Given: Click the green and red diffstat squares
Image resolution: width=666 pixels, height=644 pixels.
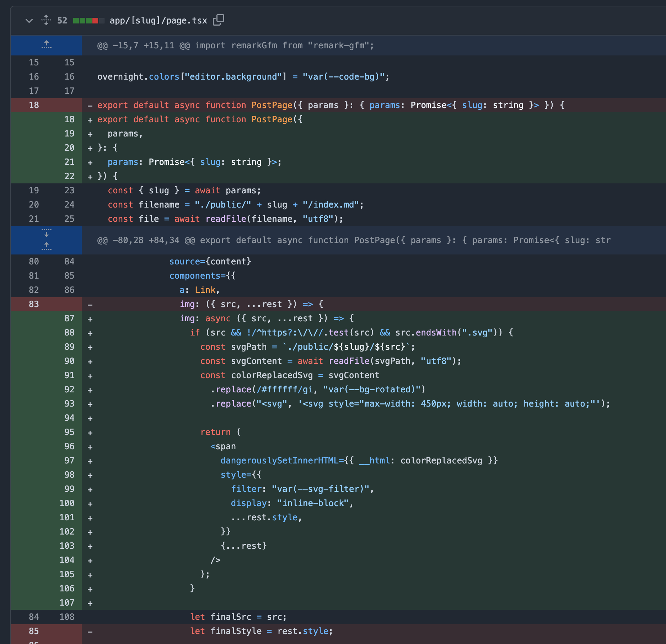Looking at the screenshot, I should click(x=88, y=21).
